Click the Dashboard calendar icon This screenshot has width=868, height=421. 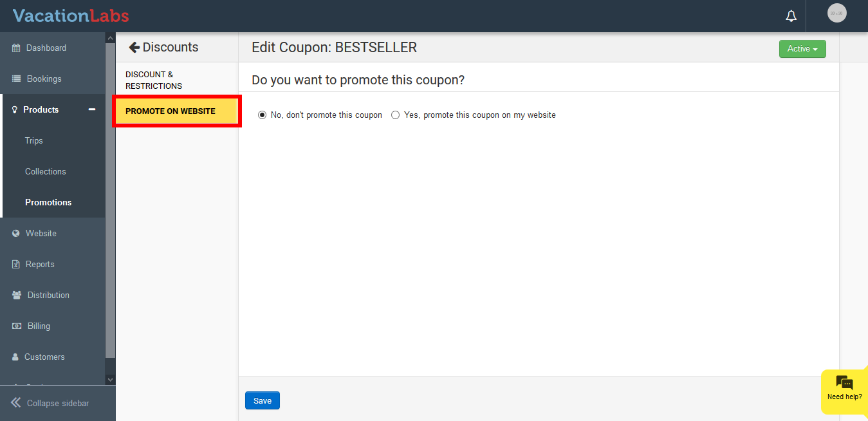pos(16,48)
